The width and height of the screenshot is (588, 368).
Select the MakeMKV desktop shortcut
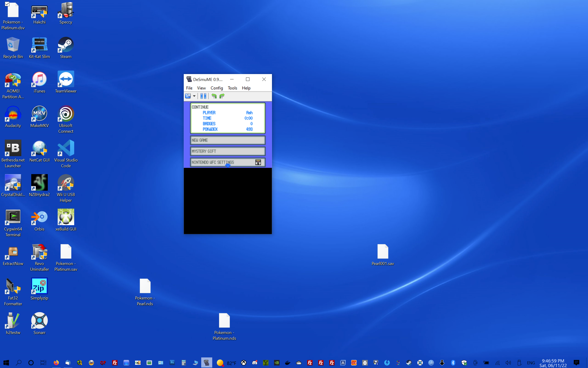39,117
